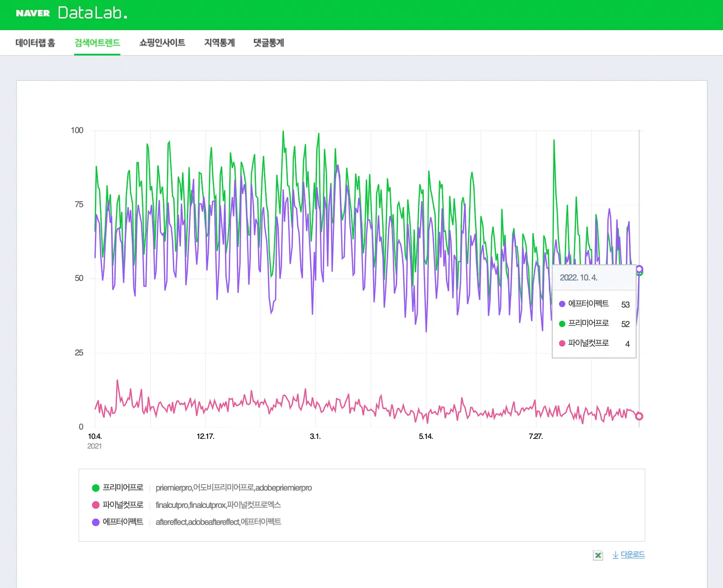Click 파이널컷프로 legend label below chart
This screenshot has height=588, width=723.
click(123, 505)
